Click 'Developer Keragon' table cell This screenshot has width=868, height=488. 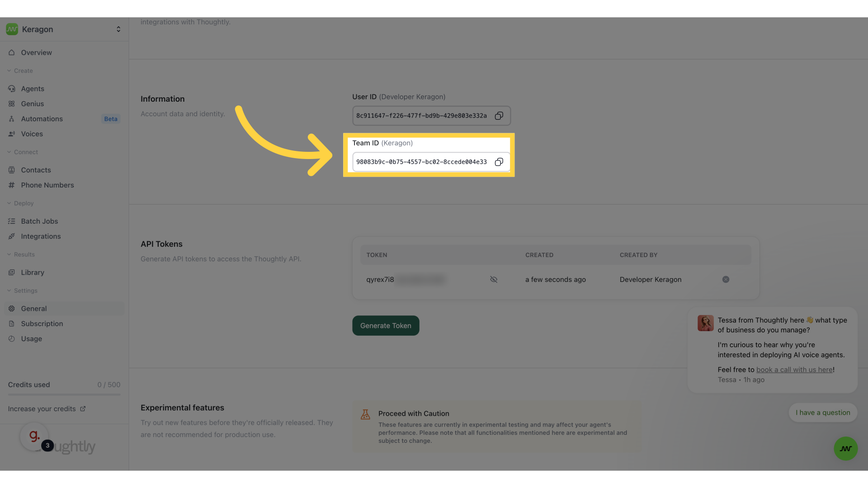click(x=651, y=280)
